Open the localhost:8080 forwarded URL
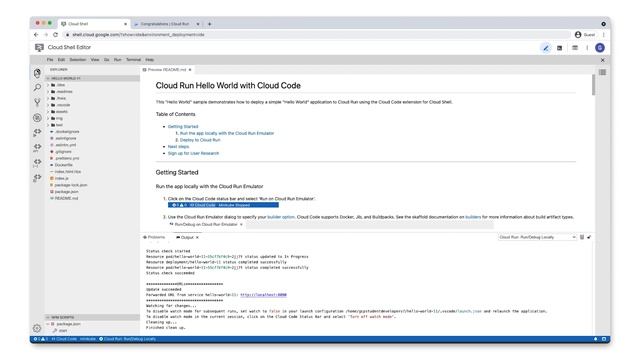This screenshot has height=360, width=640. (x=263, y=295)
